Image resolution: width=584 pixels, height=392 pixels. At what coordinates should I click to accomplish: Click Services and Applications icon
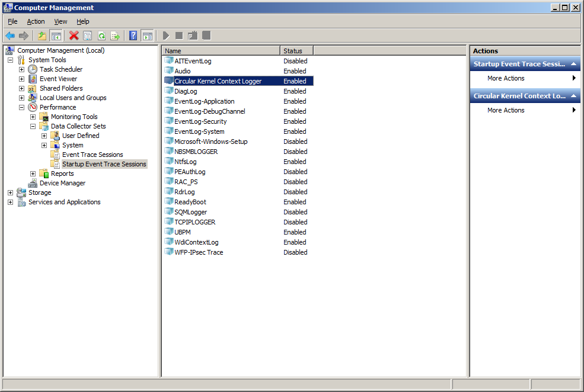tap(21, 202)
